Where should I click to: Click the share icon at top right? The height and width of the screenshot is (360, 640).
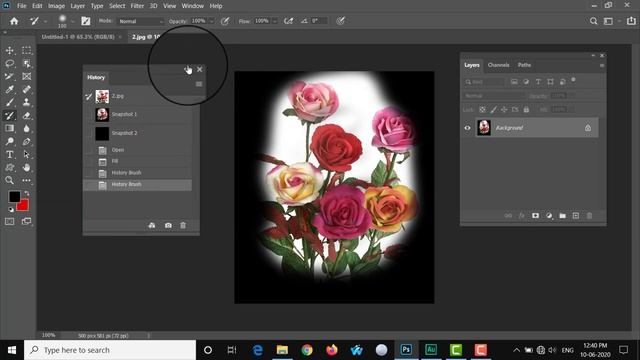[631, 21]
